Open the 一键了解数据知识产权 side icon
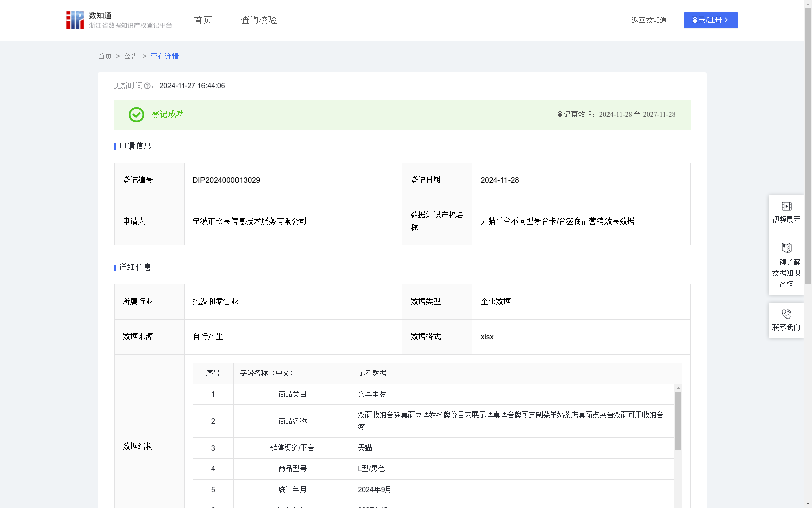This screenshot has width=812, height=508. click(x=786, y=248)
